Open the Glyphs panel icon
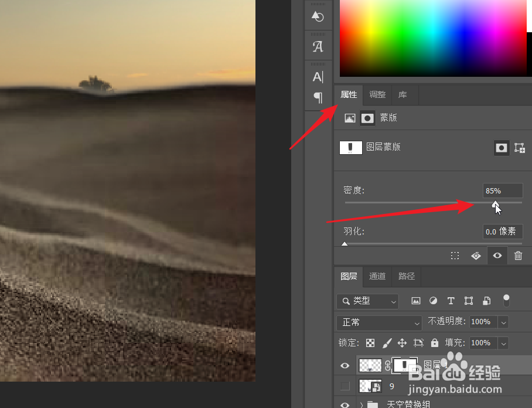The image size is (532, 408). click(318, 46)
